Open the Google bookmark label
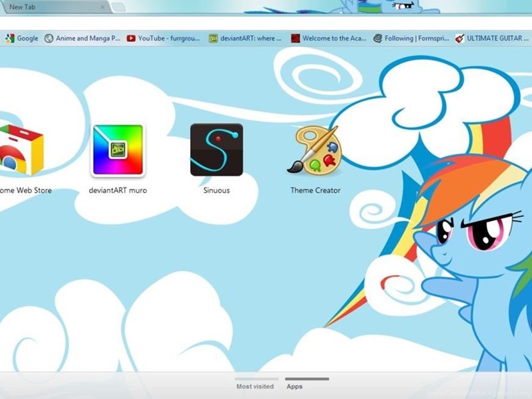 click(x=27, y=39)
